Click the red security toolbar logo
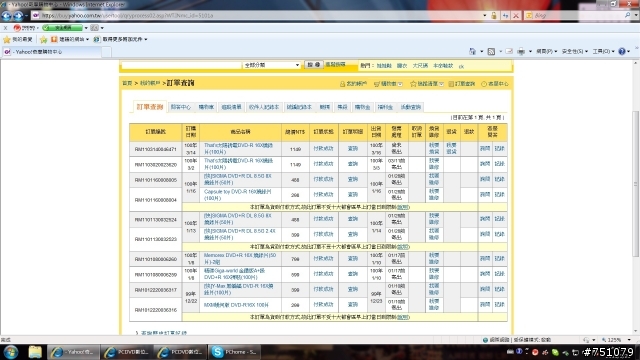 click(17, 28)
